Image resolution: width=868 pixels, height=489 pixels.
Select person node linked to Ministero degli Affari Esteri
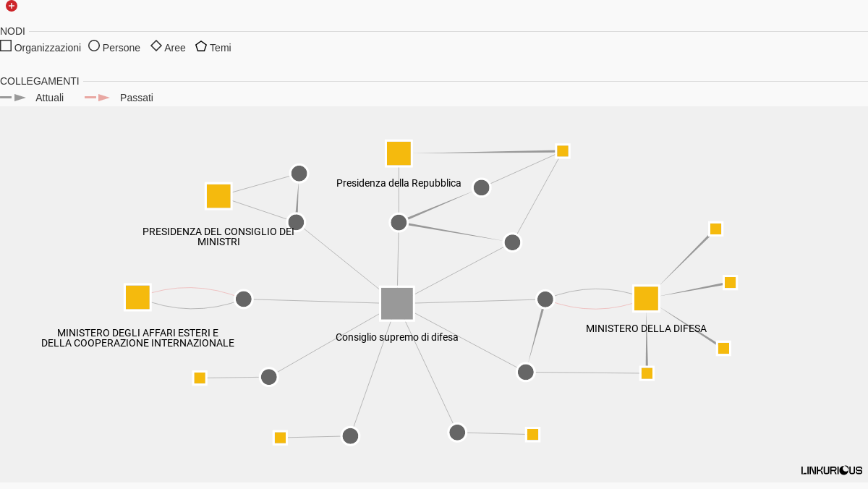coord(244,299)
